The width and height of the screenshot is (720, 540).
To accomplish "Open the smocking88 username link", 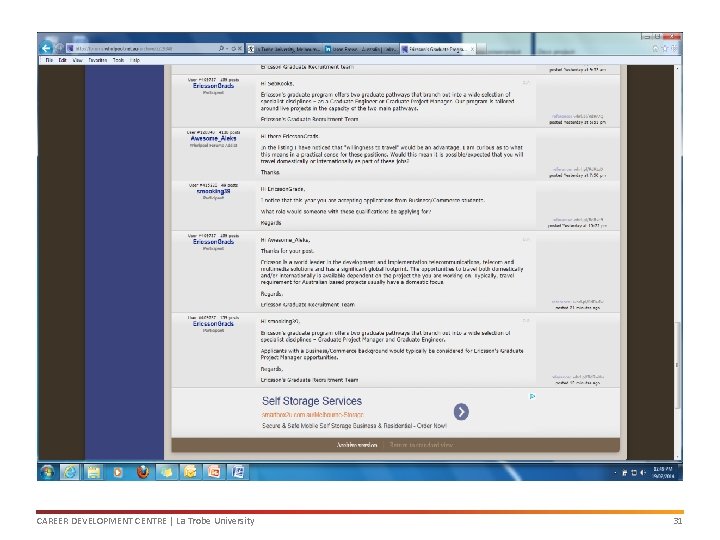I will click(214, 191).
